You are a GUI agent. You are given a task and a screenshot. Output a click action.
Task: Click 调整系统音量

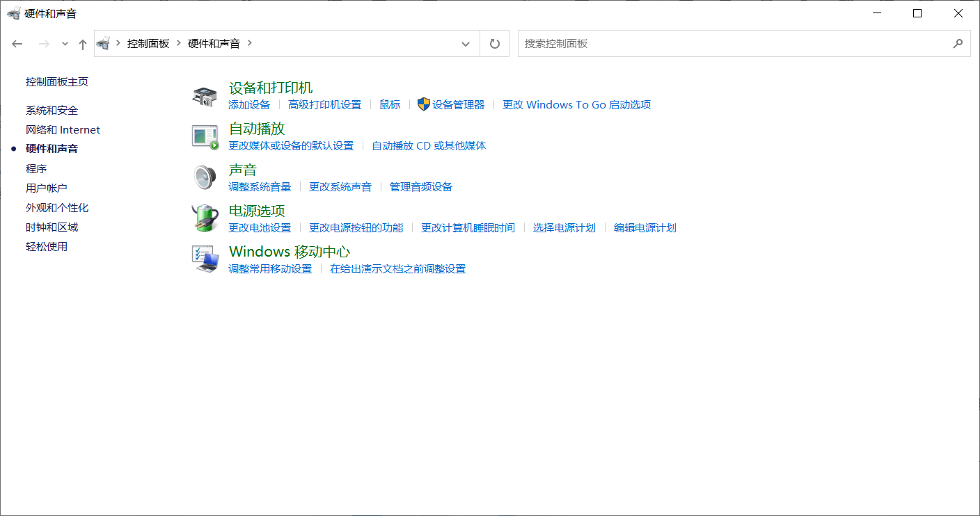(260, 187)
